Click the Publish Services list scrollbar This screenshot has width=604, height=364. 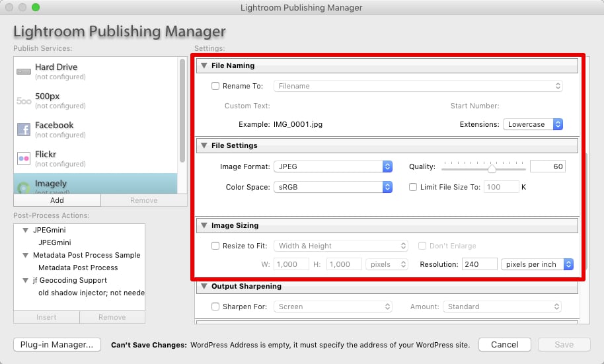coord(182,110)
